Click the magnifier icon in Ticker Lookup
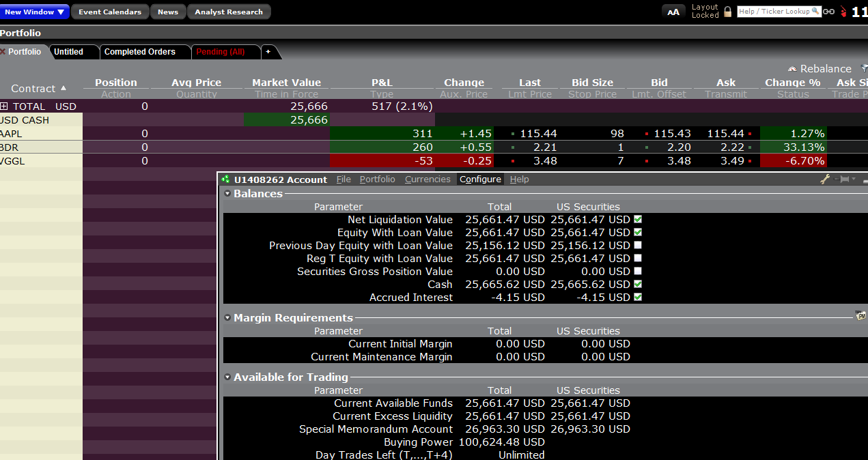This screenshot has width=868, height=460. coord(815,11)
